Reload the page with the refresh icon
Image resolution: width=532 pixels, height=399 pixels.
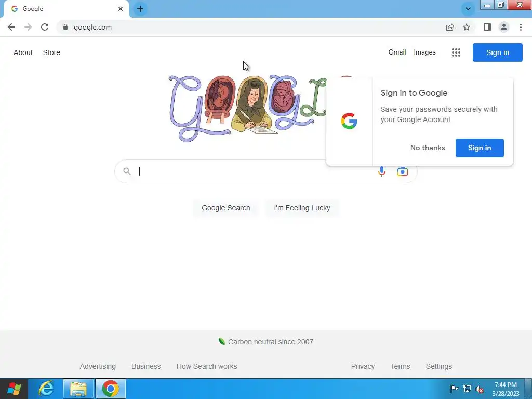[x=45, y=27]
